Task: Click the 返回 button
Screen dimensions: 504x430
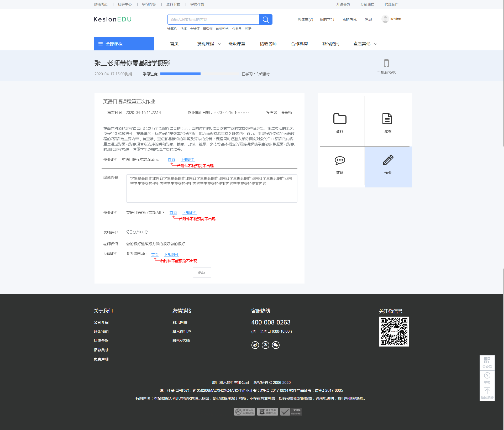Action: point(202,272)
